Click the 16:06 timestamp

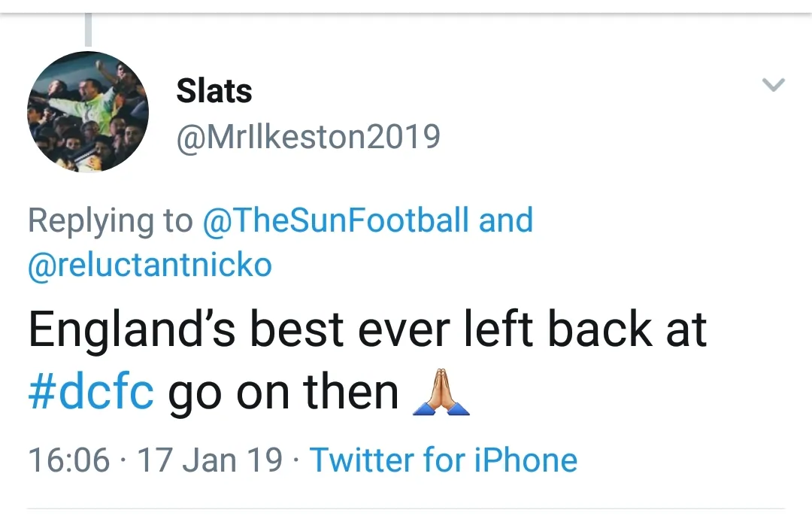pyautogui.click(x=68, y=460)
